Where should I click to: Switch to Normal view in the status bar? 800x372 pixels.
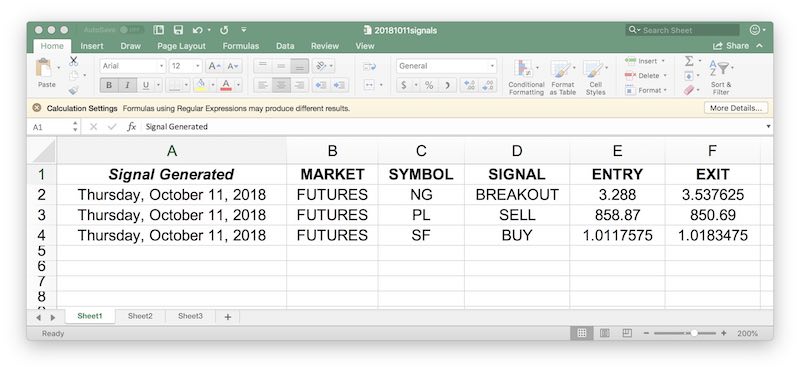pos(582,333)
